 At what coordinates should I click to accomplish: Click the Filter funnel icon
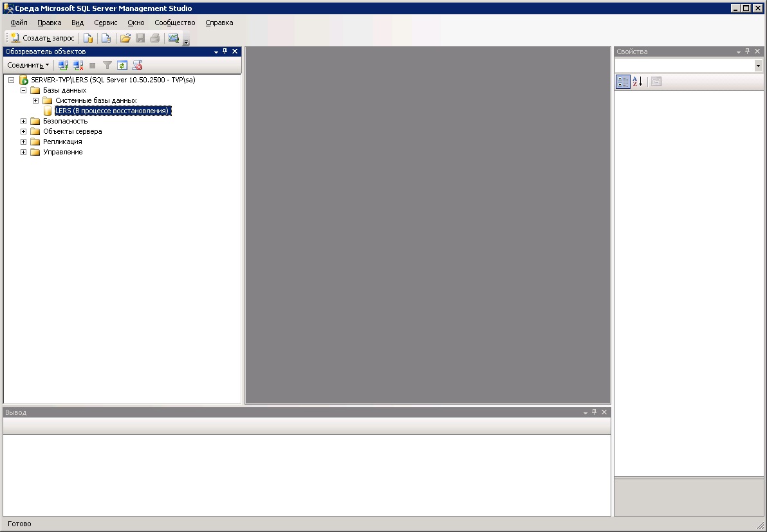coord(107,65)
